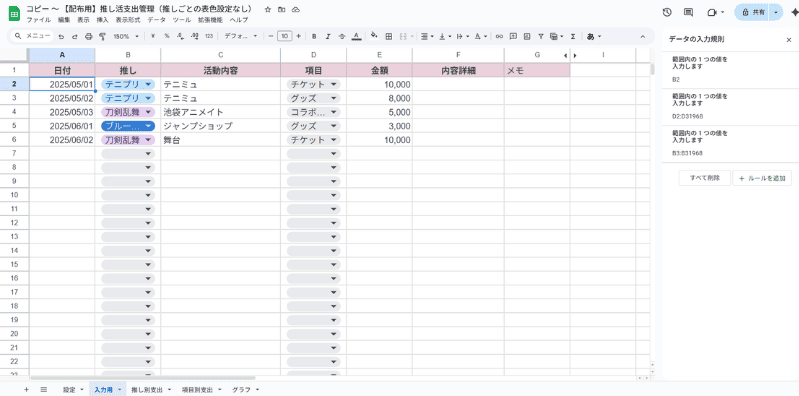Click the print icon
This screenshot has height=396, width=799.
(89, 36)
